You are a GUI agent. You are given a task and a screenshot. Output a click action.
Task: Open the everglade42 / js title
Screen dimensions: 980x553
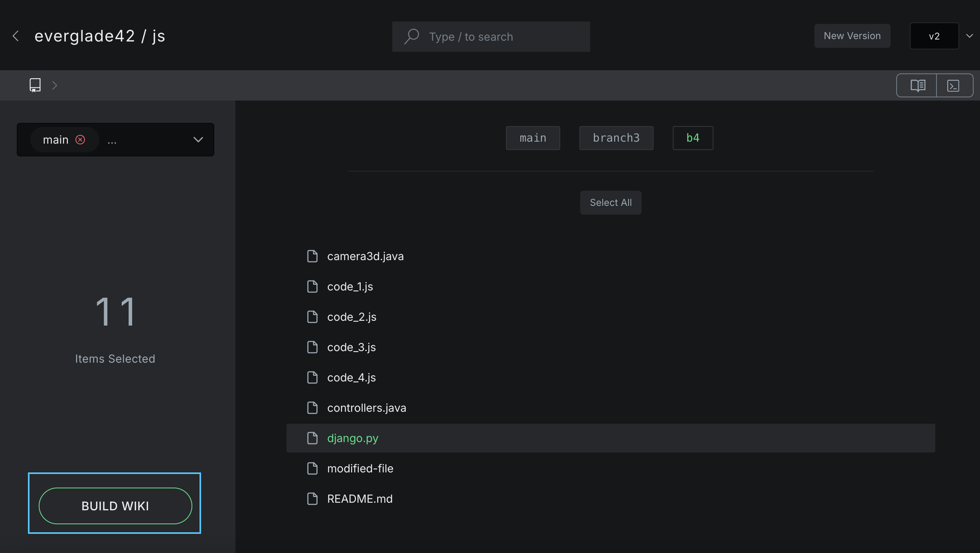pyautogui.click(x=100, y=36)
